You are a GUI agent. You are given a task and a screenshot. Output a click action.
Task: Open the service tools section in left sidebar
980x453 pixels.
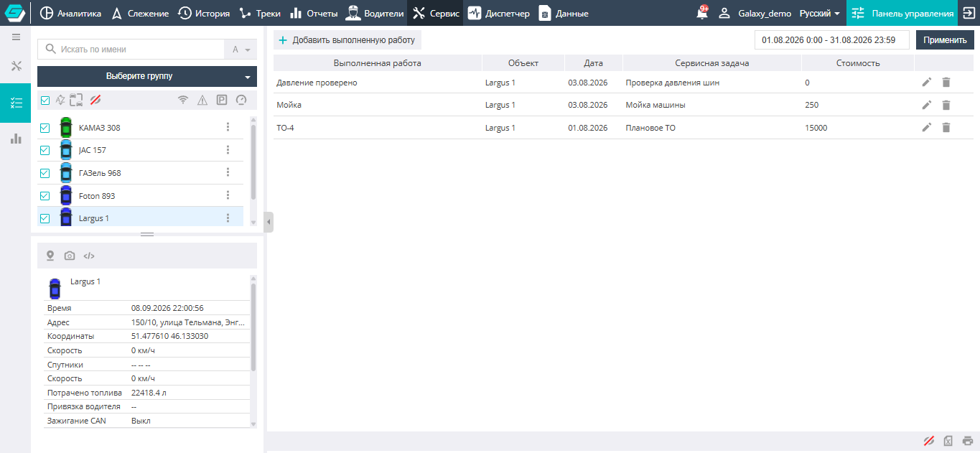coord(16,67)
